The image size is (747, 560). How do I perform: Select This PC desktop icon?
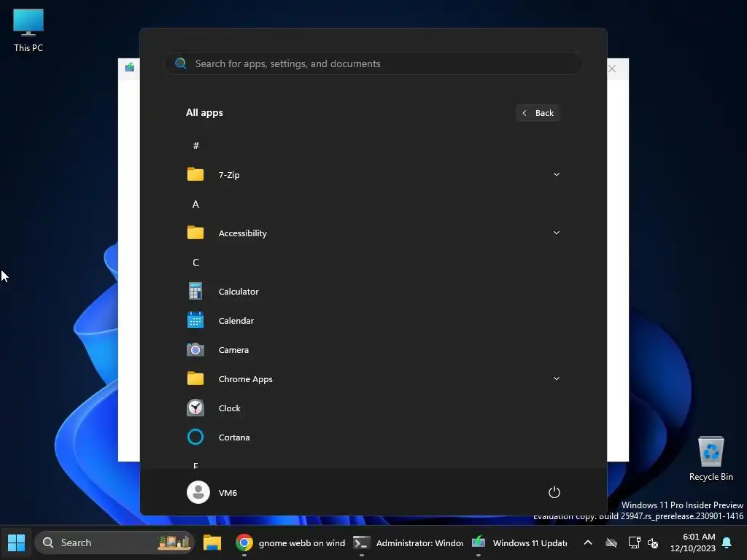28,31
